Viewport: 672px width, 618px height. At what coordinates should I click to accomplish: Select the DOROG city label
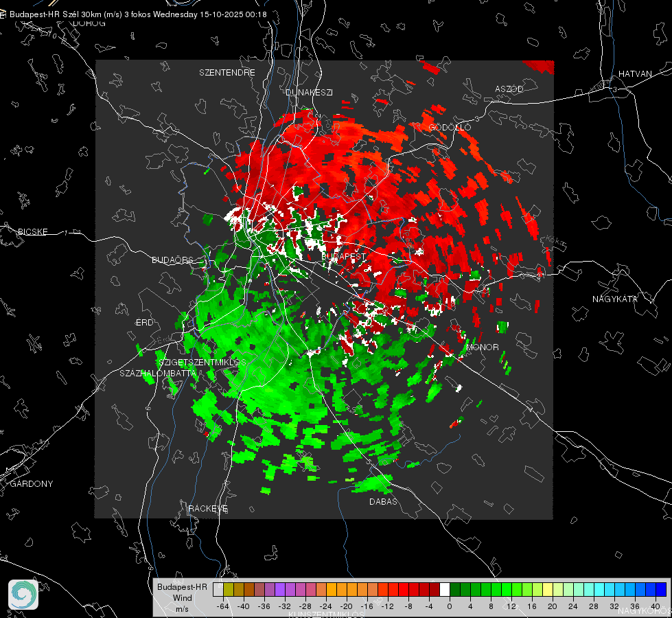[x=89, y=23]
